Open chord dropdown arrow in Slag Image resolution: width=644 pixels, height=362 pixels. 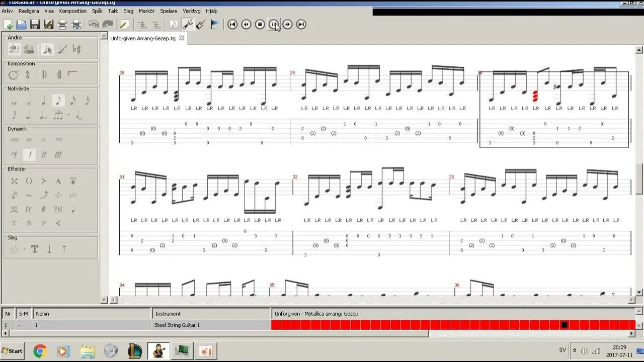[x=24, y=249]
